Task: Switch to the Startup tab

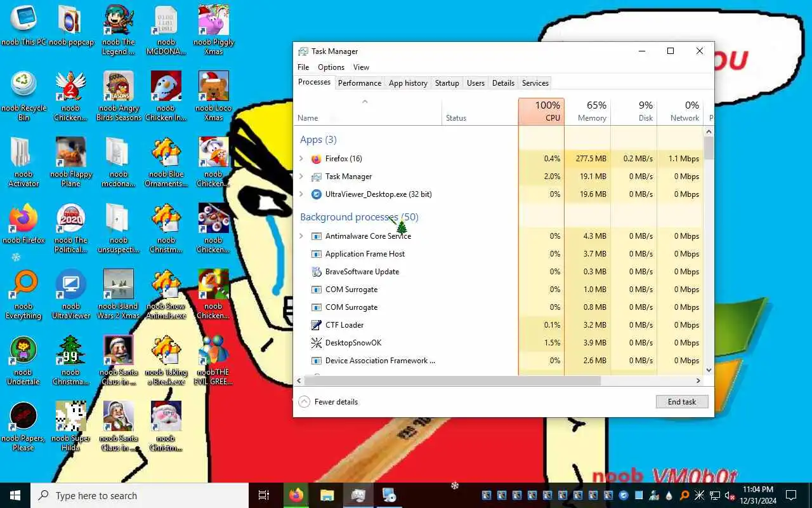Action: coord(447,83)
